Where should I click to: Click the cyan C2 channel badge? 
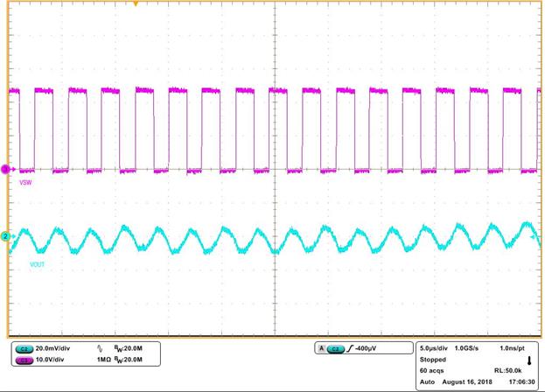pyautogui.click(x=26, y=348)
